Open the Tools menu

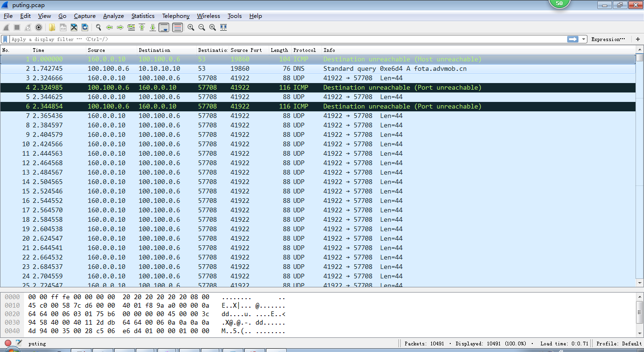click(235, 16)
